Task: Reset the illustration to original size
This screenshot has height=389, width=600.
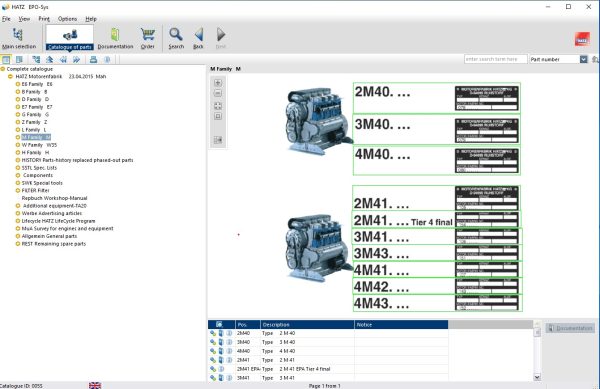Action: coord(218,116)
